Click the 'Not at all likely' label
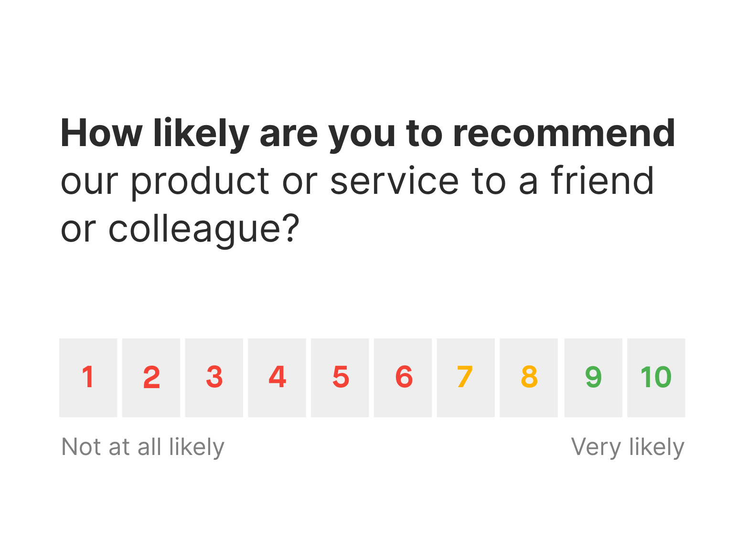The width and height of the screenshot is (747, 560). pos(142,447)
